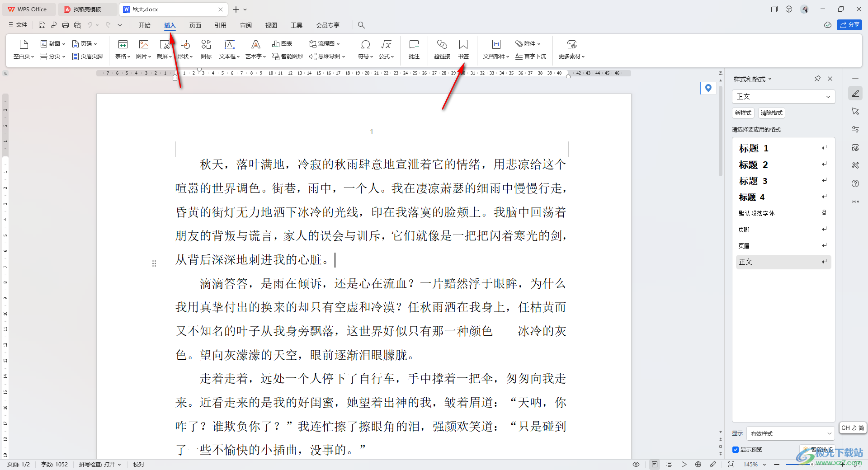Apply drop cap (首字下沉)
The width and height of the screenshot is (868, 470).
531,56
